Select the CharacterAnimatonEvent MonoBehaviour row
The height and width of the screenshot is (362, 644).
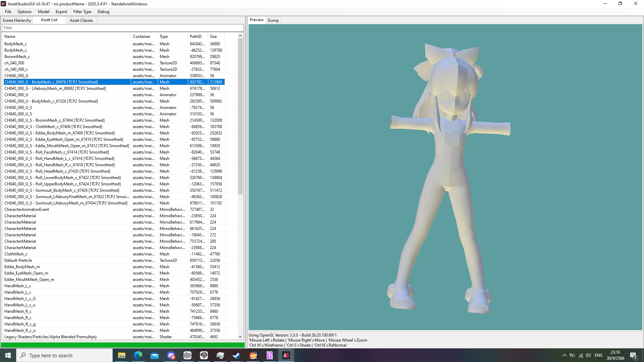point(114,209)
